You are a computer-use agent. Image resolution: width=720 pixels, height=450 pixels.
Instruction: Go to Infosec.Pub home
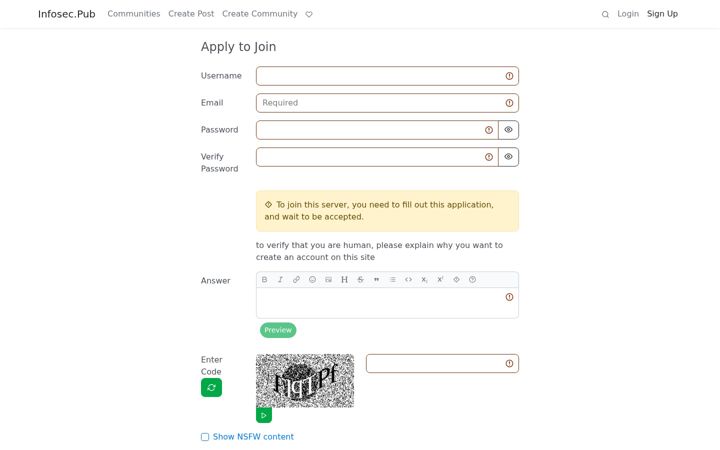point(67,14)
